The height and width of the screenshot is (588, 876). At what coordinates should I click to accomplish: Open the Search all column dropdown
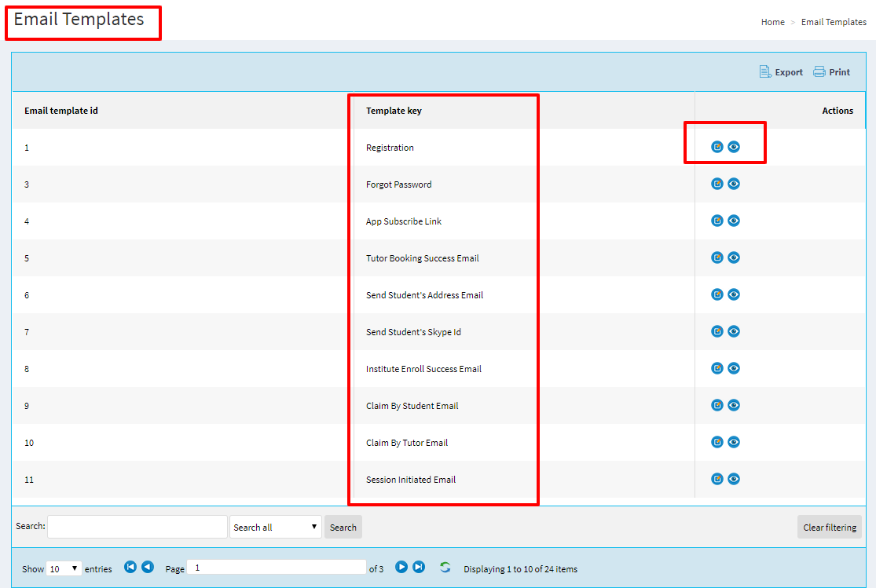pos(276,527)
